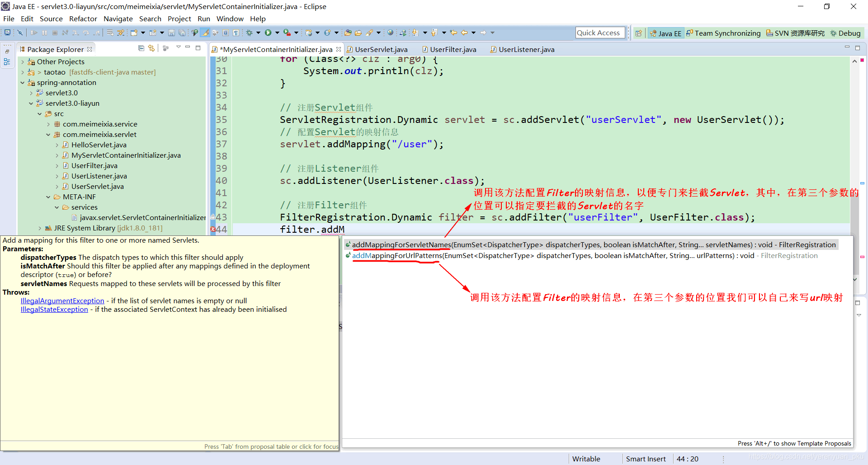The height and width of the screenshot is (465, 868).
Task: Open the Project menu
Action: coord(179,19)
